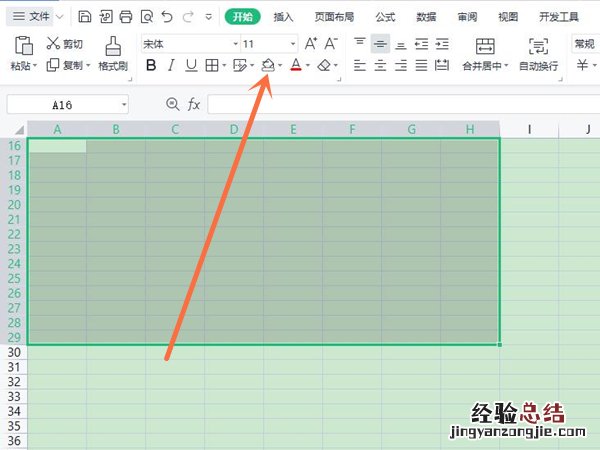Expand Merge and Center dropdown arrow
Viewport: 600px width, 450px height.
click(506, 65)
